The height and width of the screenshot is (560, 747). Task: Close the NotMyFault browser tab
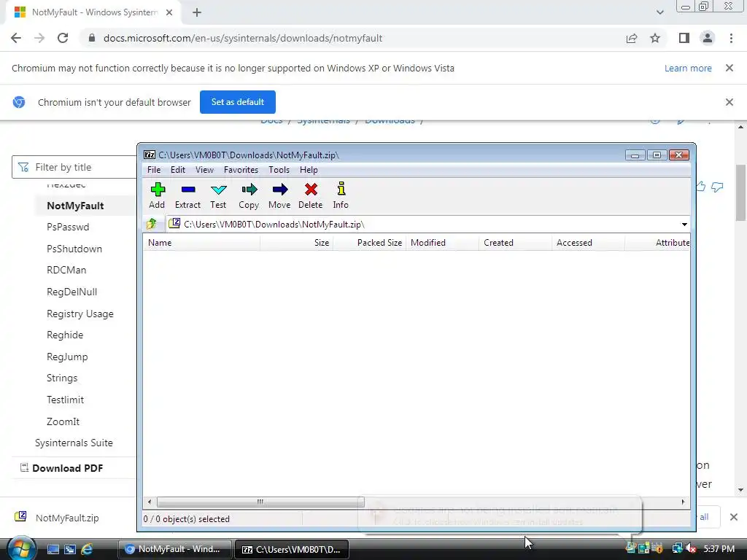pyautogui.click(x=169, y=12)
